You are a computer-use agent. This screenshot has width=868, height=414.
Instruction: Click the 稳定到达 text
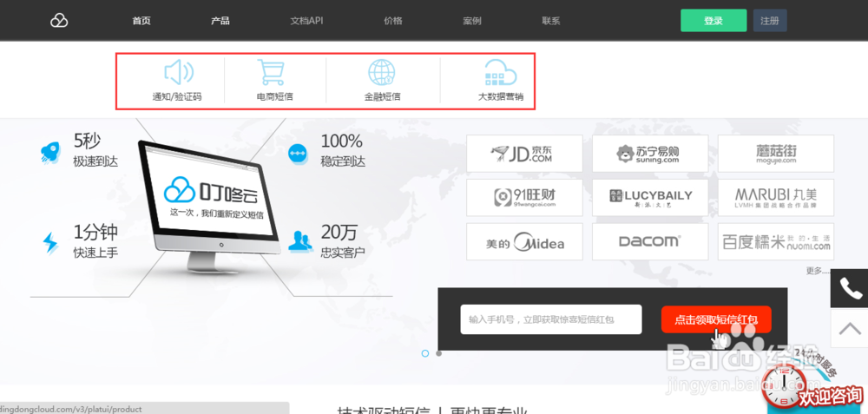coord(343,162)
